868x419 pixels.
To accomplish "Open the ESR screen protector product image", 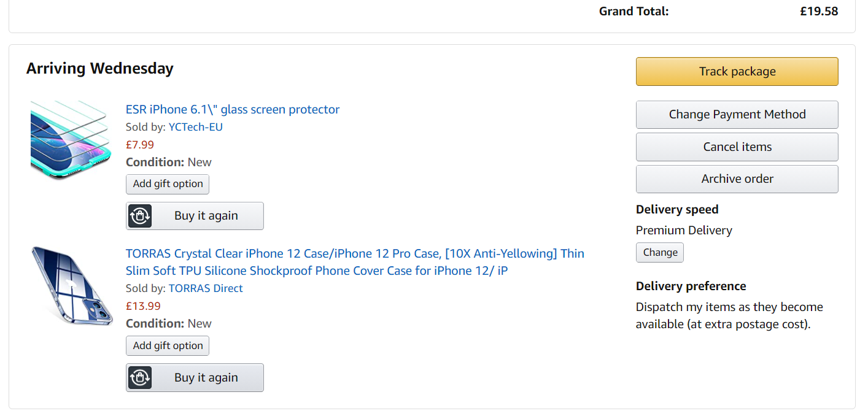I will point(71,140).
